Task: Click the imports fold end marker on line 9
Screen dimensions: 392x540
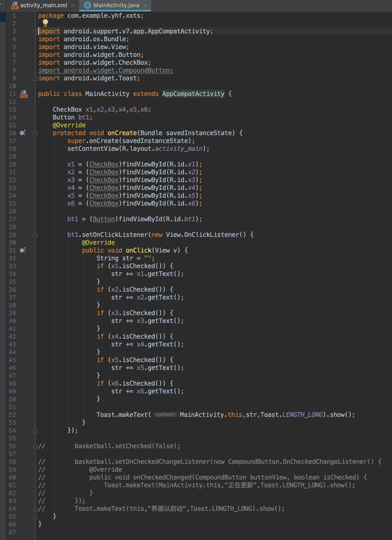Action: click(35, 78)
